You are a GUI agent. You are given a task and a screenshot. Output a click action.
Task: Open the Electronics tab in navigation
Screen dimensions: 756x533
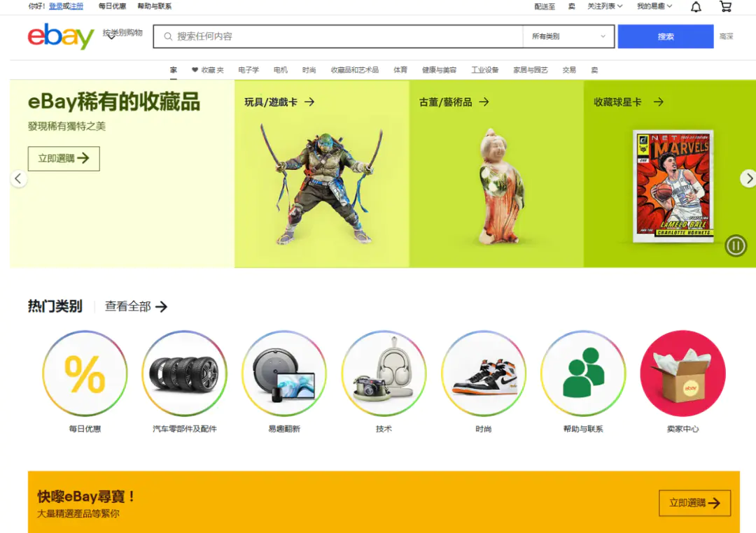[x=248, y=70]
